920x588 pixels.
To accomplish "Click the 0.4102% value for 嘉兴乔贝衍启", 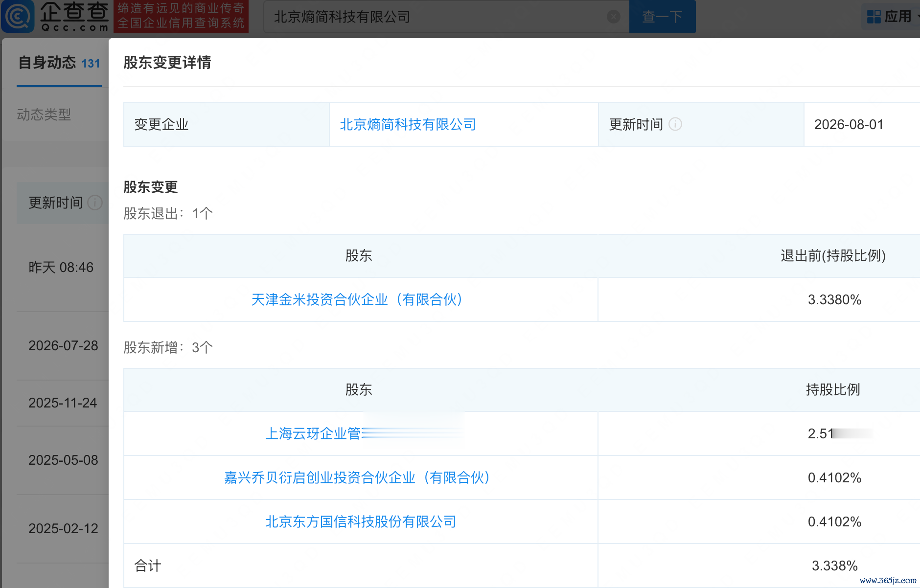I will point(834,477).
